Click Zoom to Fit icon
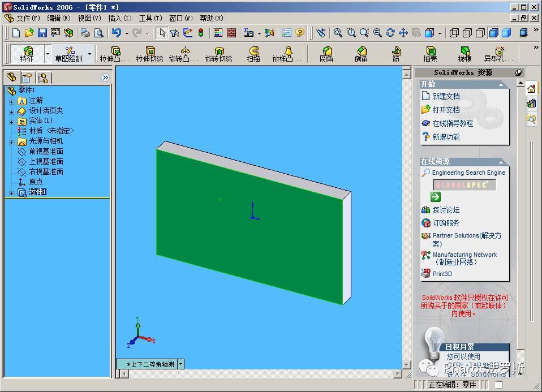The image size is (542, 392). (338, 33)
